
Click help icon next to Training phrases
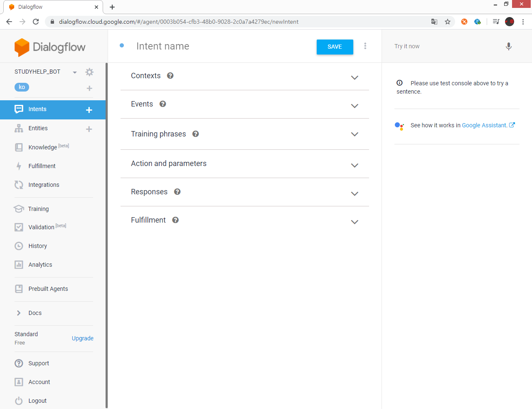tap(196, 134)
